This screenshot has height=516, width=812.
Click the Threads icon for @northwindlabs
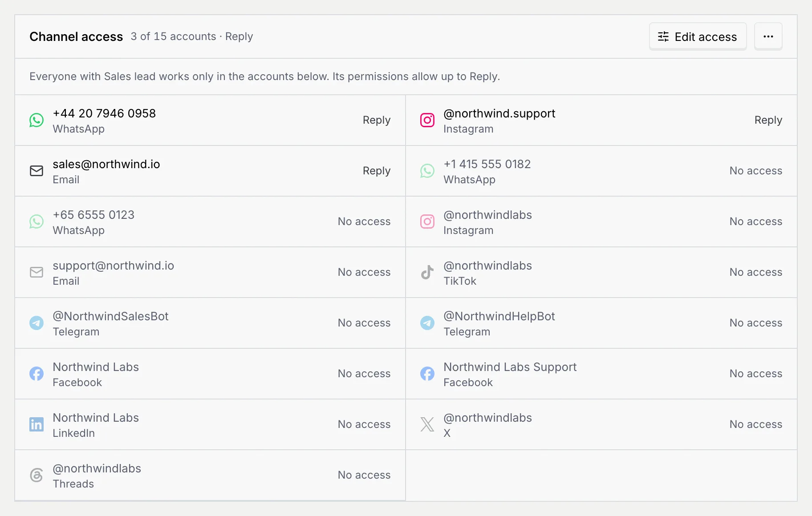click(37, 475)
